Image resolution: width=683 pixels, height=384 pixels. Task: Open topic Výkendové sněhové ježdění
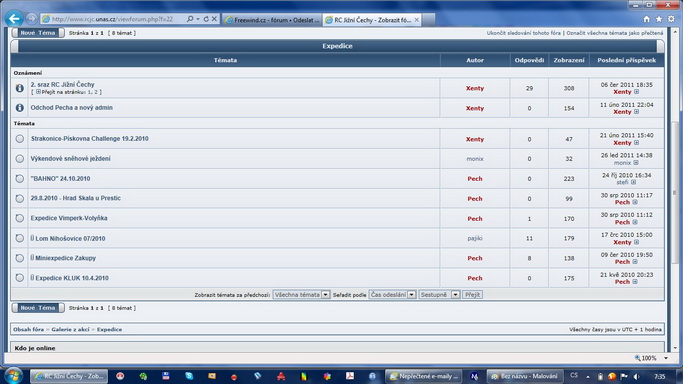(x=71, y=158)
